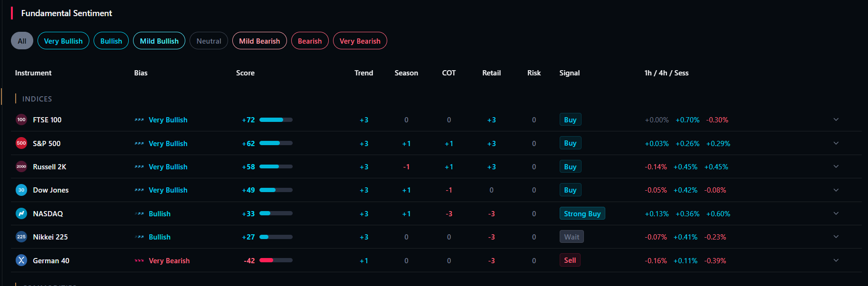Click the German 40 X icon
Screen dimensions: 868x286
(21, 260)
